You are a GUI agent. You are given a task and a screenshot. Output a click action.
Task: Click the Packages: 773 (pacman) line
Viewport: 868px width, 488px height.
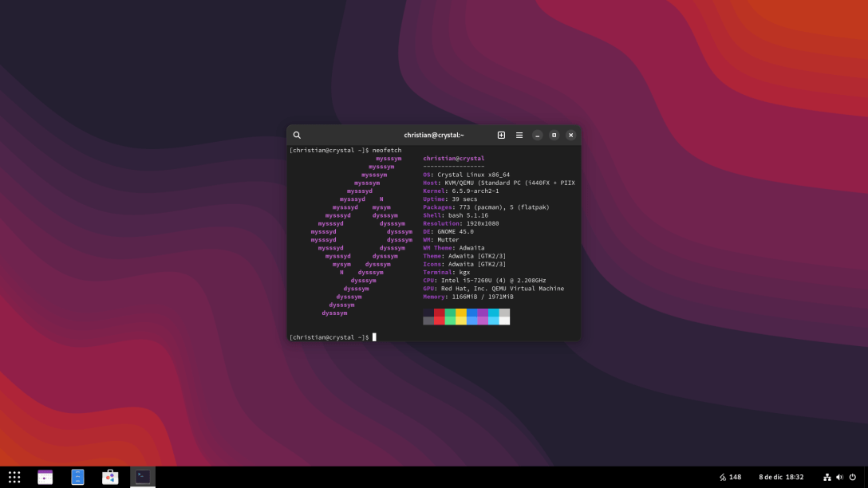coord(486,207)
